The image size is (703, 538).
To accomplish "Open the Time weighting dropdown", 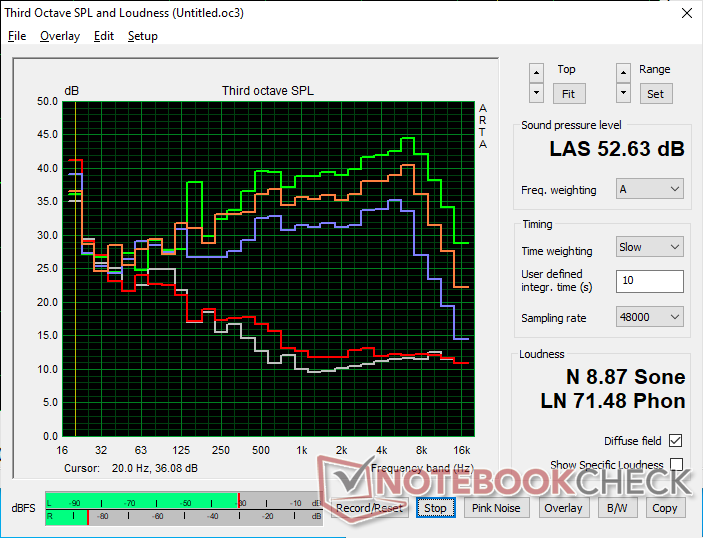I will point(650,247).
